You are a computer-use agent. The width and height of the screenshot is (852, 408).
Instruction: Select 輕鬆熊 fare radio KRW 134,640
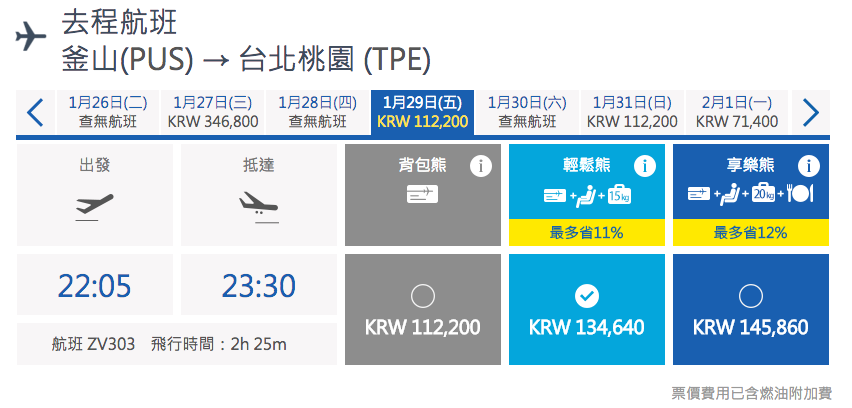[x=587, y=297]
